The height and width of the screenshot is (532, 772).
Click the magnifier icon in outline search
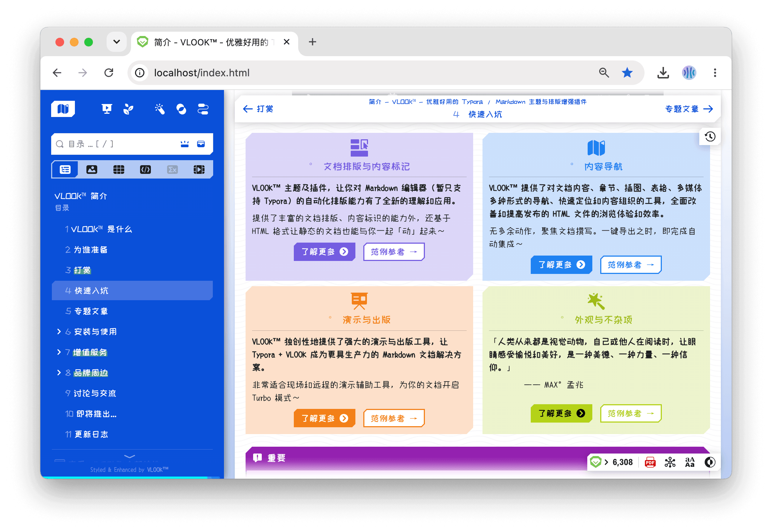[x=60, y=144]
